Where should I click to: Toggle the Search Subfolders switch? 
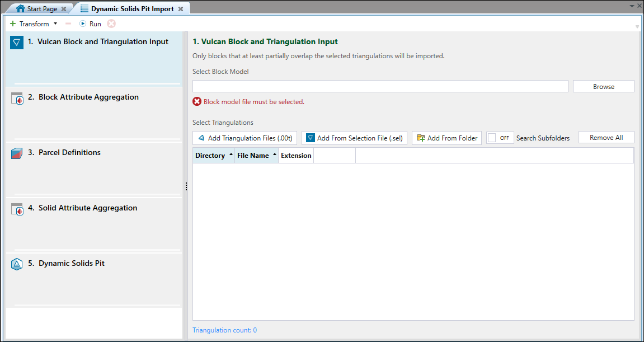tap(500, 138)
